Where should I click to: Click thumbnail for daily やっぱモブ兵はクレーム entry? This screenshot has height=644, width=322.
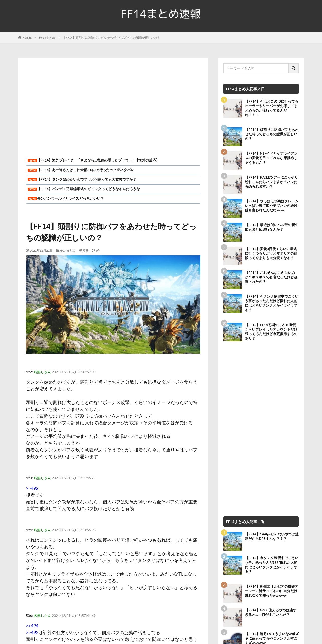[233, 208]
